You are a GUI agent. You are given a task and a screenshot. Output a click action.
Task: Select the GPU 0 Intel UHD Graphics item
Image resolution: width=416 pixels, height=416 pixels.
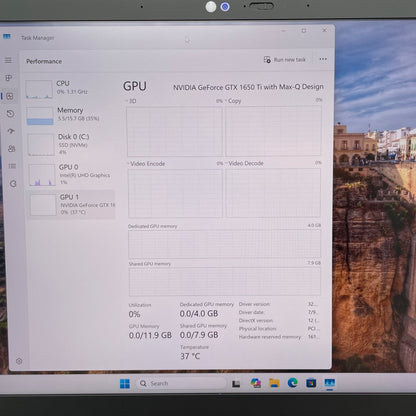[72, 175]
